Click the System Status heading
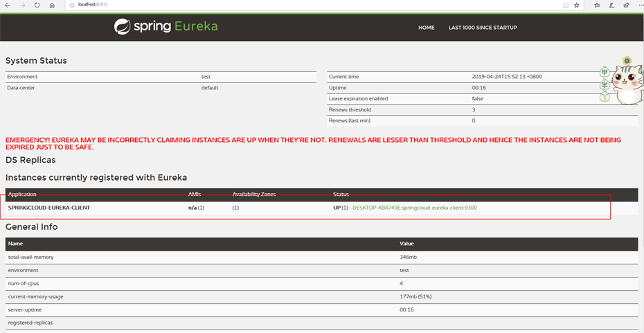This screenshot has height=333, width=644. tap(36, 61)
